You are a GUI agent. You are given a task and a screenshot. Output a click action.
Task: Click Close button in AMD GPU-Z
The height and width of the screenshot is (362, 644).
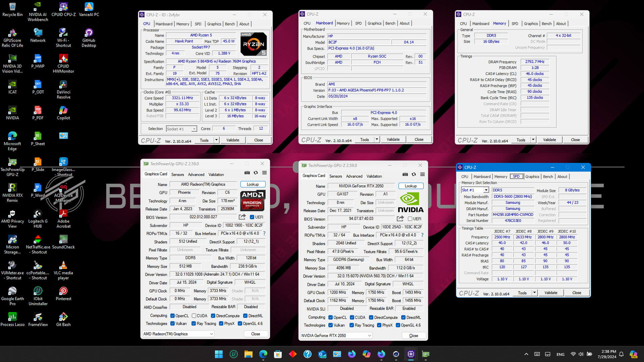(x=256, y=334)
